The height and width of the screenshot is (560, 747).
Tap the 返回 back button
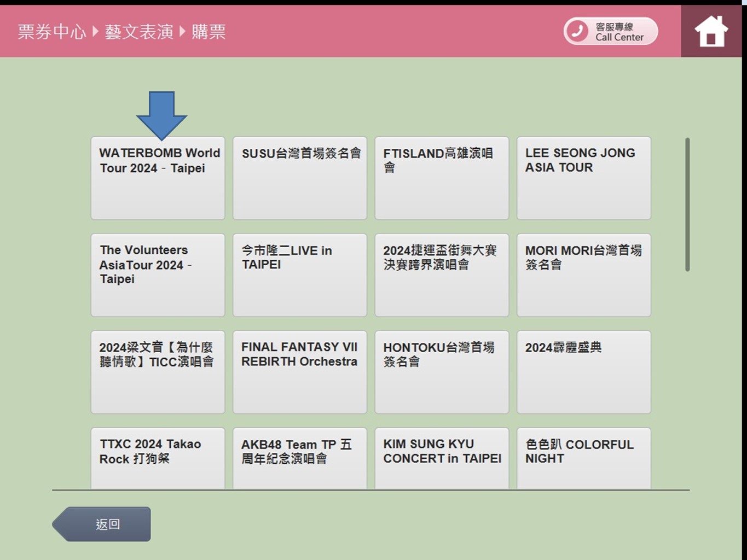click(102, 524)
